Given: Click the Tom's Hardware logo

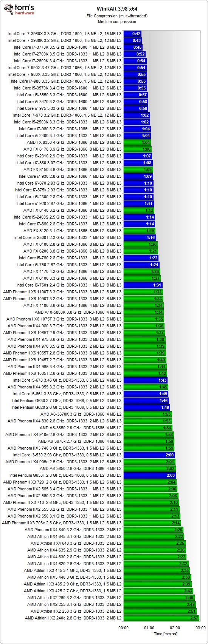Looking at the screenshot, I should point(18,9).
